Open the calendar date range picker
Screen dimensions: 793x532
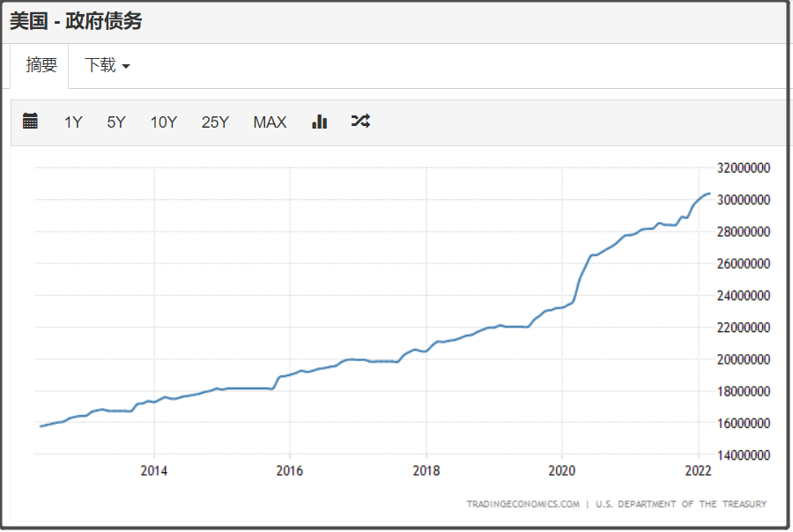click(x=30, y=122)
